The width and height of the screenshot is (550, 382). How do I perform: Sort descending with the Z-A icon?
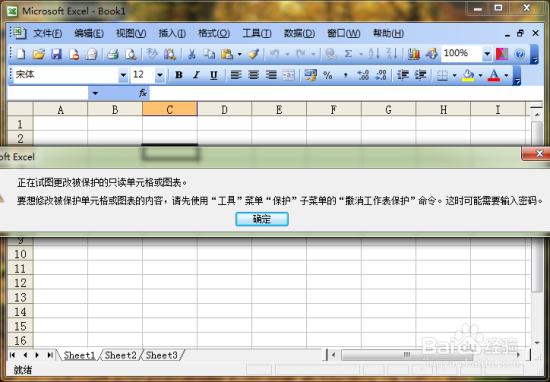(x=391, y=54)
